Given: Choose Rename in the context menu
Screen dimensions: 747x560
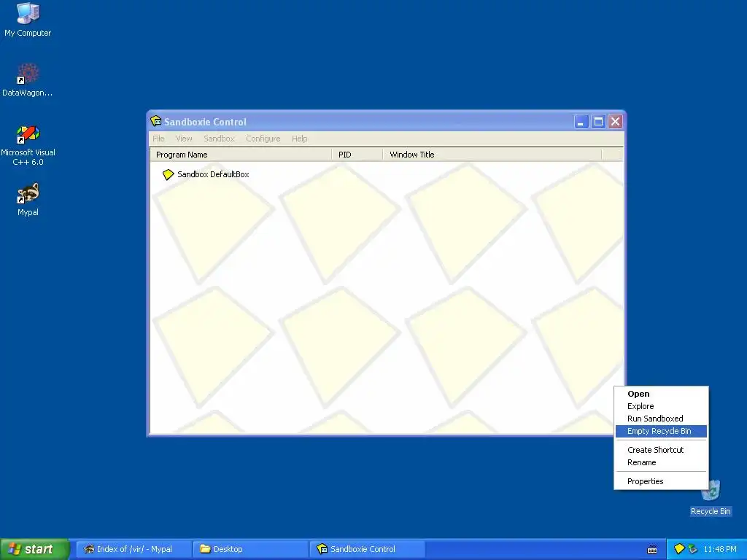Looking at the screenshot, I should [x=661, y=462].
